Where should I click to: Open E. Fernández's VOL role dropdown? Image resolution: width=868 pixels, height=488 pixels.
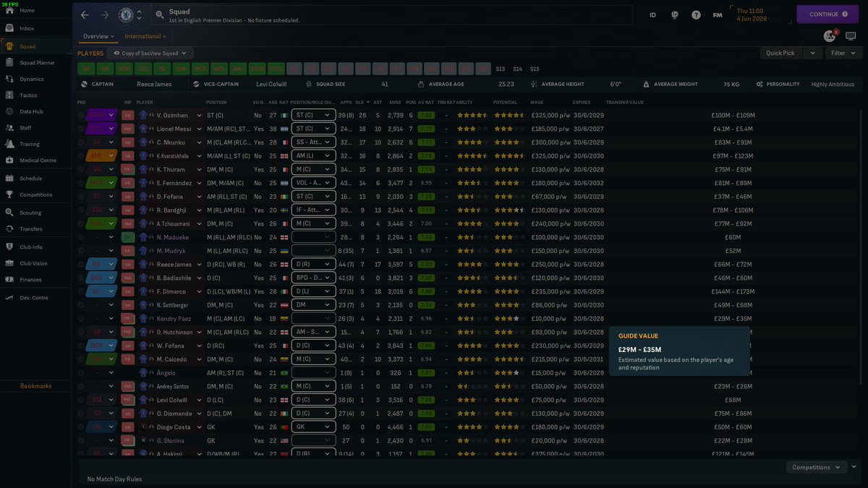point(313,183)
